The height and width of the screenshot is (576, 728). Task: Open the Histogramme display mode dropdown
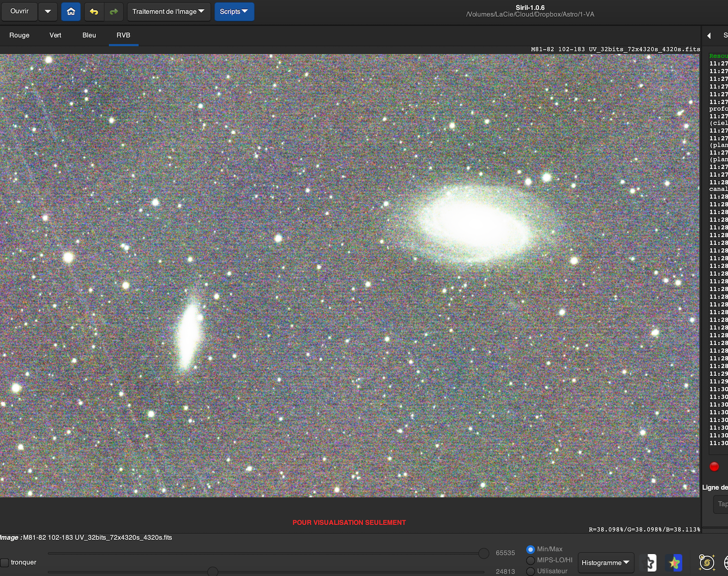(x=605, y=563)
